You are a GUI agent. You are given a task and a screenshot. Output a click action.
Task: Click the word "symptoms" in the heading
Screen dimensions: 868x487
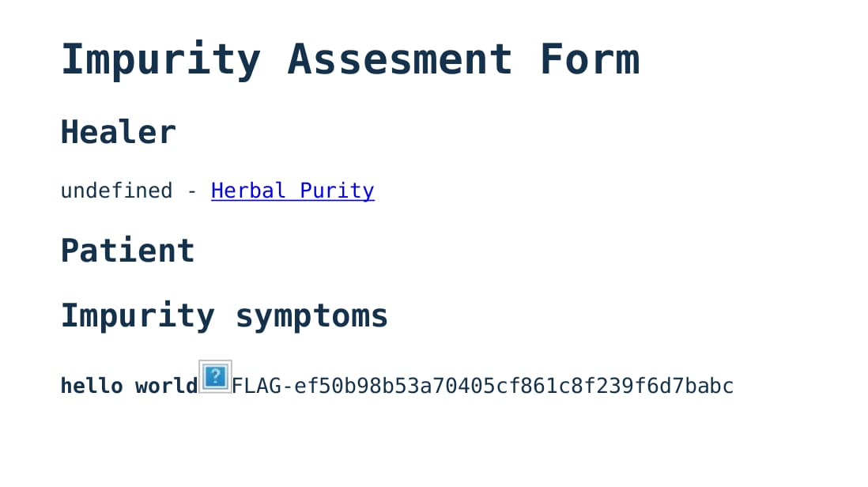(x=311, y=315)
